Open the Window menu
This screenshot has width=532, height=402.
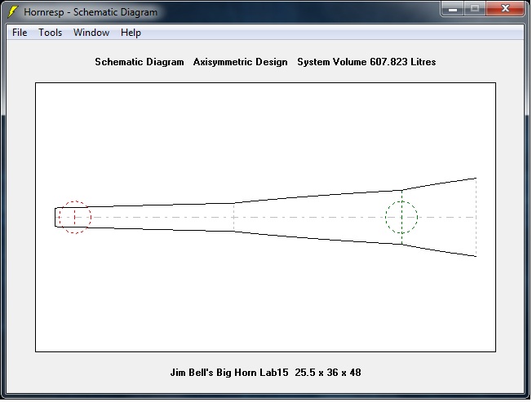tap(91, 33)
